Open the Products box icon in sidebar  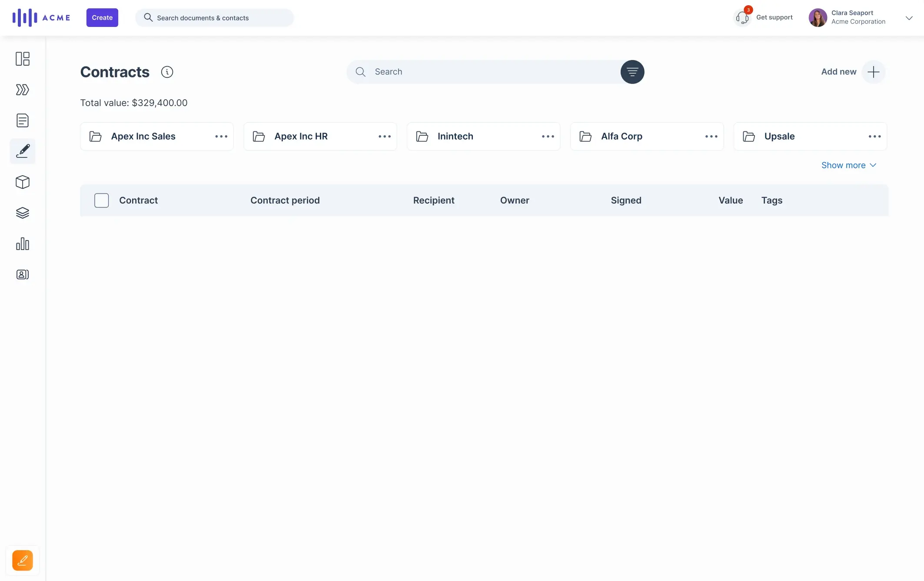click(23, 182)
